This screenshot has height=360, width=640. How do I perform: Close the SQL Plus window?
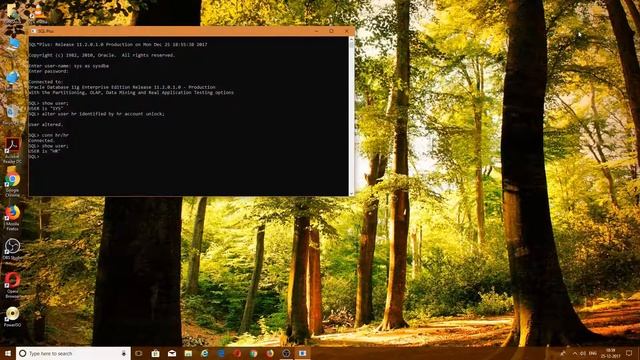tap(347, 31)
